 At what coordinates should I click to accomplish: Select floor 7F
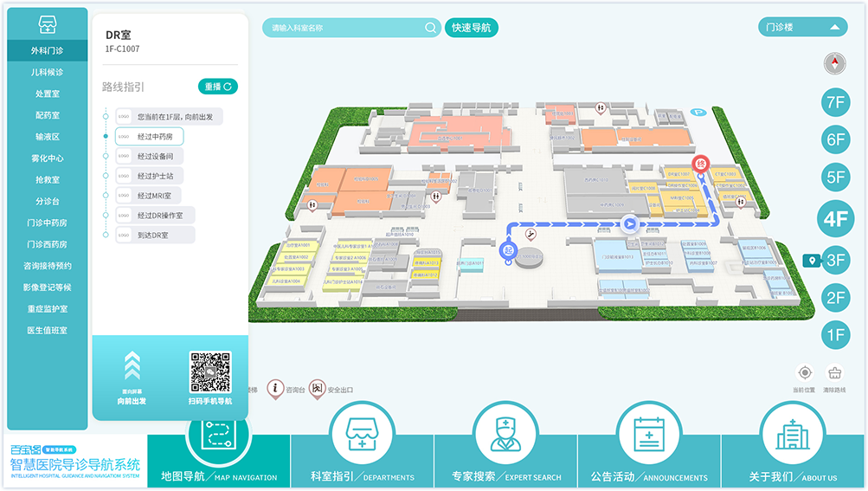coord(835,102)
